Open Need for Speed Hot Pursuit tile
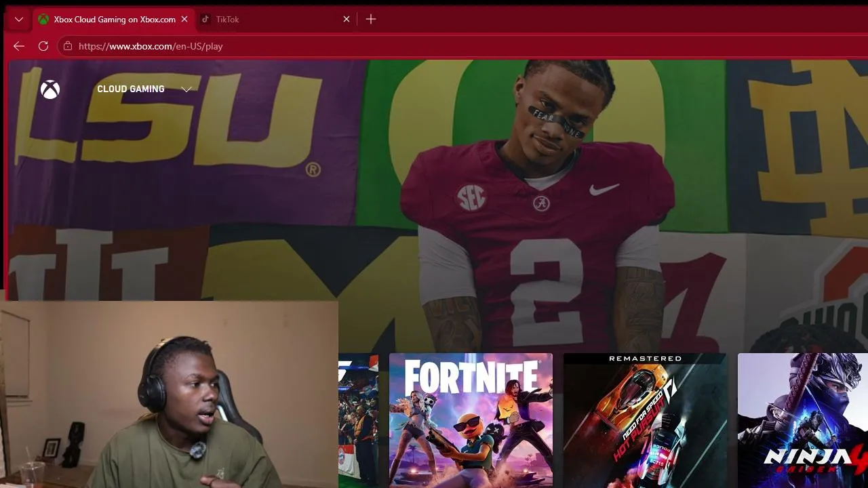 point(645,420)
